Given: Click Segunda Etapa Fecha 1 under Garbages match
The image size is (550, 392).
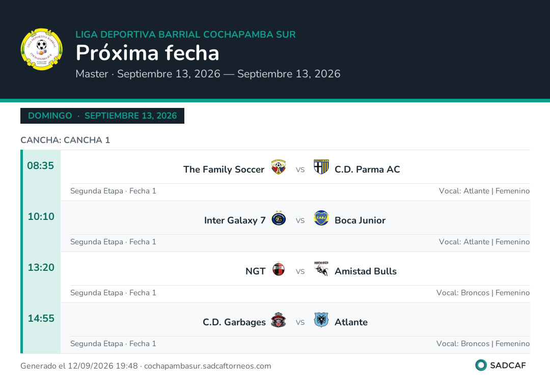Looking at the screenshot, I should pyautogui.click(x=113, y=344).
